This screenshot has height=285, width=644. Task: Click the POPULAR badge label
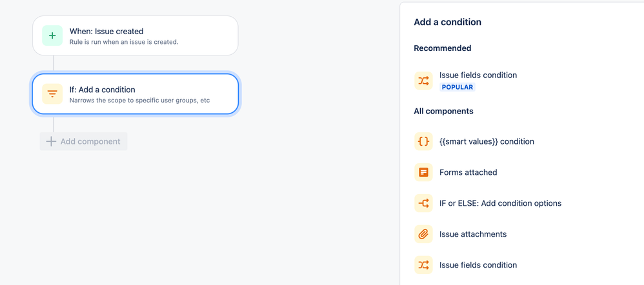(458, 87)
